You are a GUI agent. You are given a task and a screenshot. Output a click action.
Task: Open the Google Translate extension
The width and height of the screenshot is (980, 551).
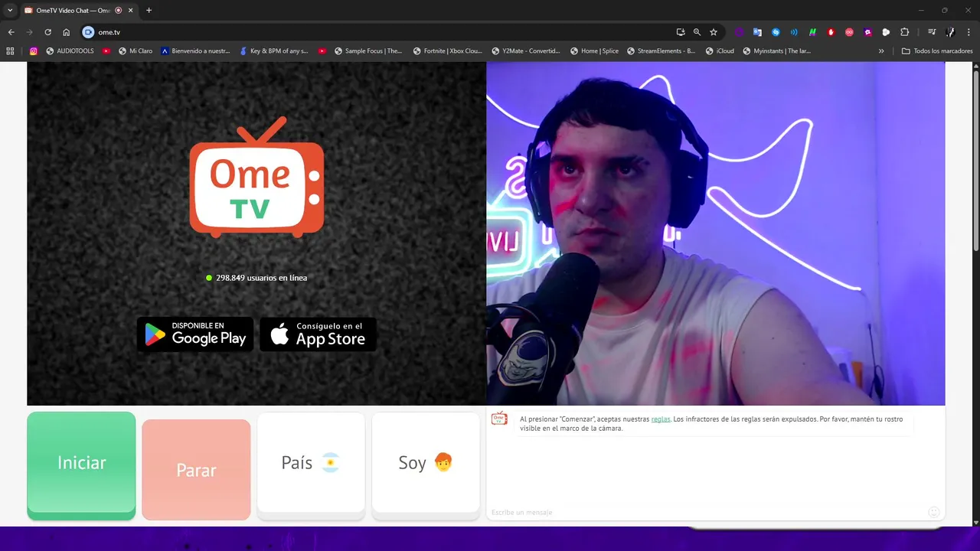[757, 32]
